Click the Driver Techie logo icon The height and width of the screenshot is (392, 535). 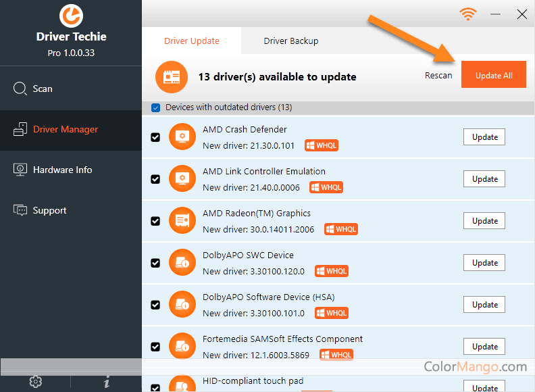pyautogui.click(x=71, y=16)
